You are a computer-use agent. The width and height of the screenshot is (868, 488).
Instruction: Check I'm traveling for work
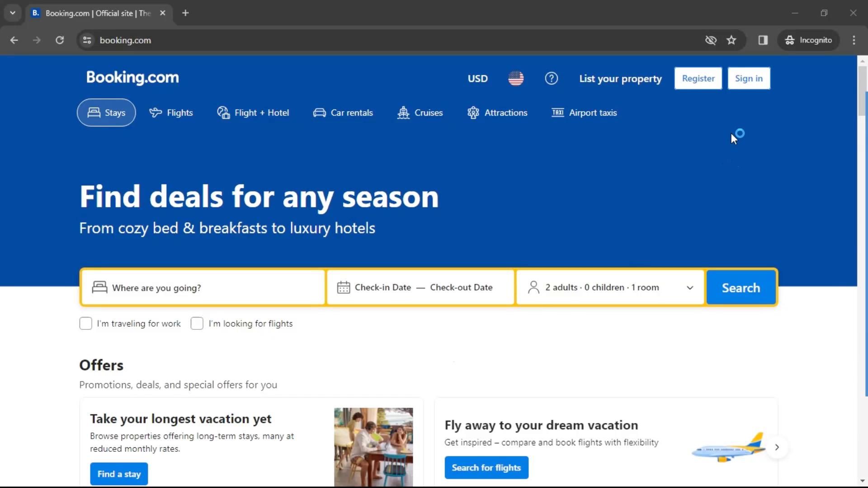coord(85,324)
